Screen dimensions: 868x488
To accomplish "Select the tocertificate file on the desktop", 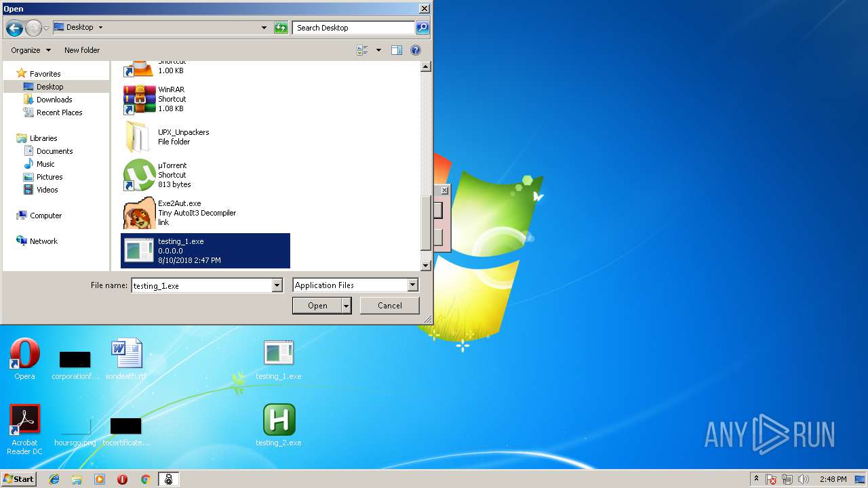I will click(126, 431).
